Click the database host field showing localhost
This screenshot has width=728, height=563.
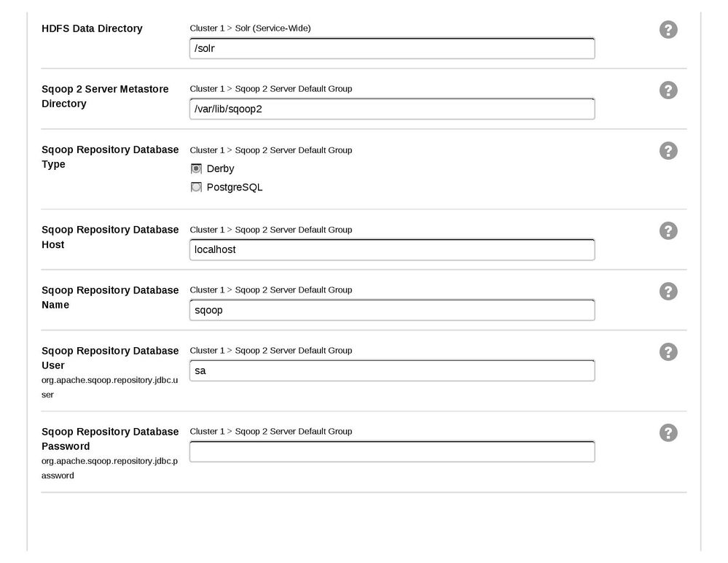392,249
